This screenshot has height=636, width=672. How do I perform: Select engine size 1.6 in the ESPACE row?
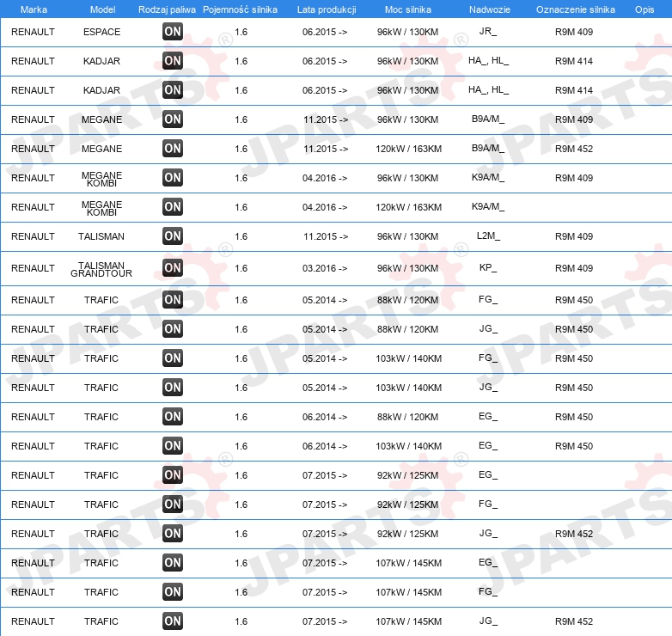241,32
